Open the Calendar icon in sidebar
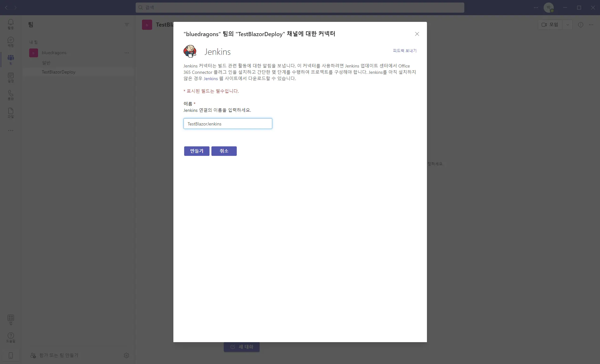 tap(11, 77)
